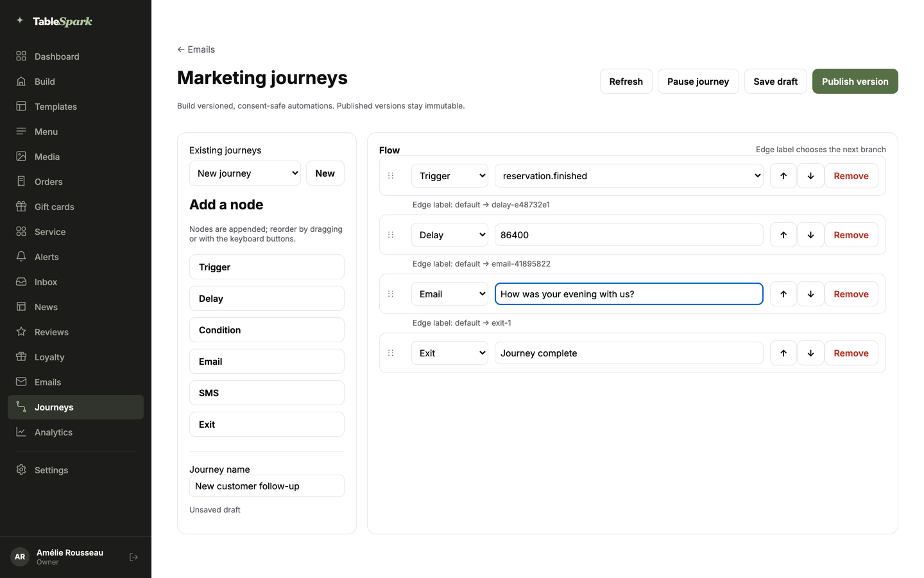This screenshot has width=924, height=578.
Task: Add a Condition node
Action: 267,330
